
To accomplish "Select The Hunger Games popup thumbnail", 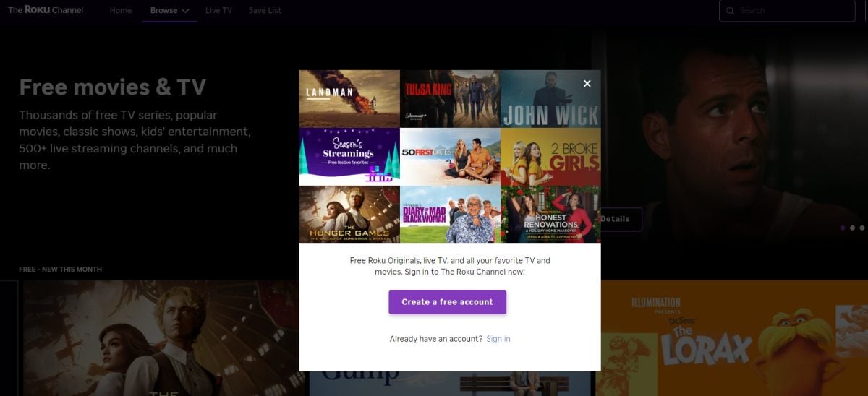I will (x=349, y=215).
